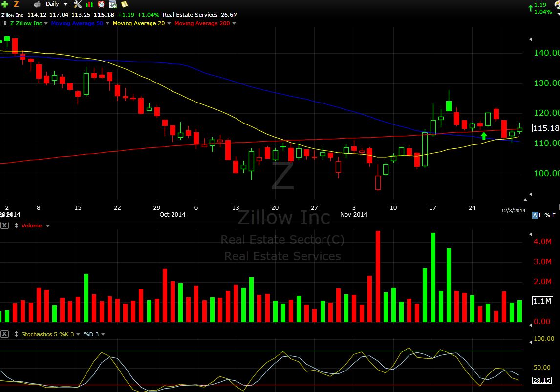This screenshot has width=560, height=392.
Task: Click the 140.00 price scale label
Action: [547, 53]
